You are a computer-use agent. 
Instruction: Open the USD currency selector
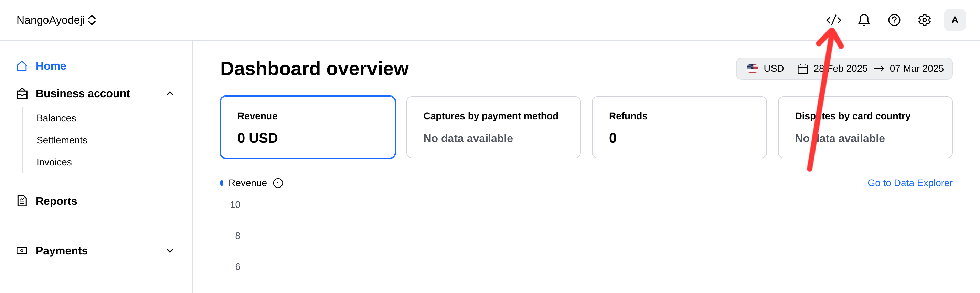(765, 69)
